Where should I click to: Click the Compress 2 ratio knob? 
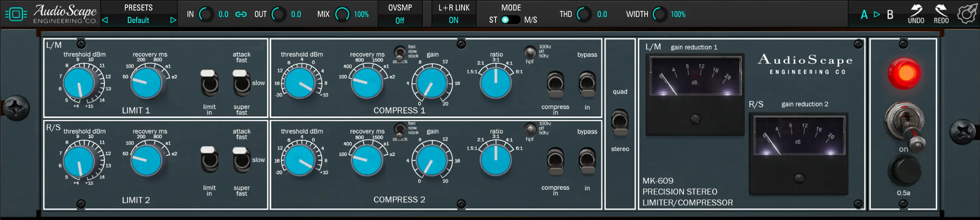496,160
